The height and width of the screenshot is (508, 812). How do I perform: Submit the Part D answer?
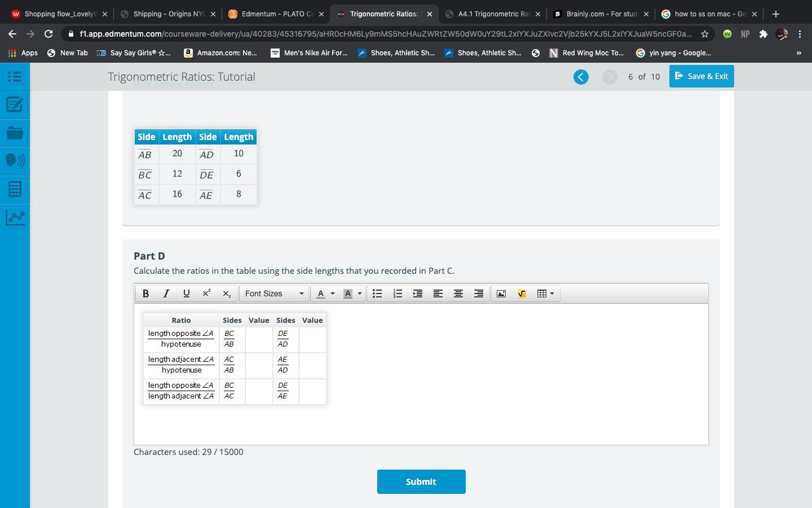click(421, 481)
